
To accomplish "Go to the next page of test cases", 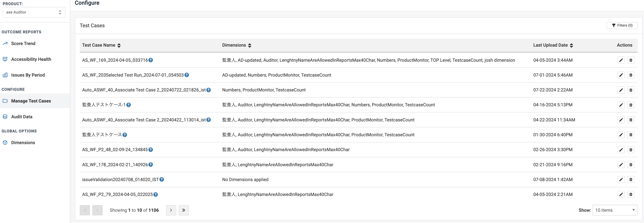I will pyautogui.click(x=171, y=210).
